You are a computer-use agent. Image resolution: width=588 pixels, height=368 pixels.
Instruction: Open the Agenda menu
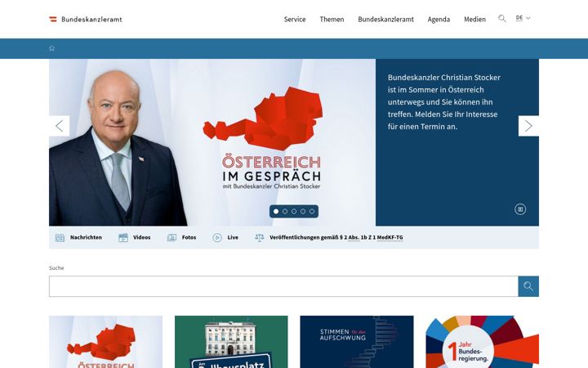click(x=439, y=19)
